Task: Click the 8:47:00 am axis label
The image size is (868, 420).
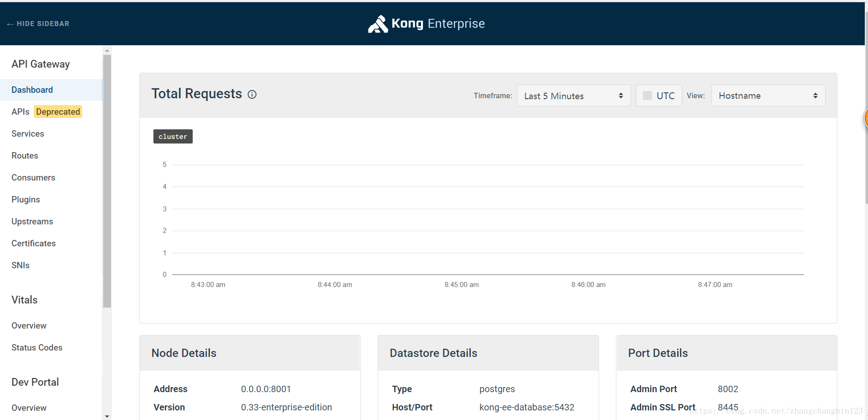Action: click(715, 285)
